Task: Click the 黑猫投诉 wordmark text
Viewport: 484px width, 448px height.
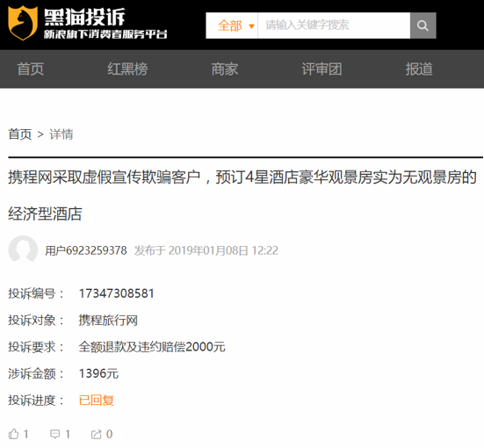Action: coord(84,17)
